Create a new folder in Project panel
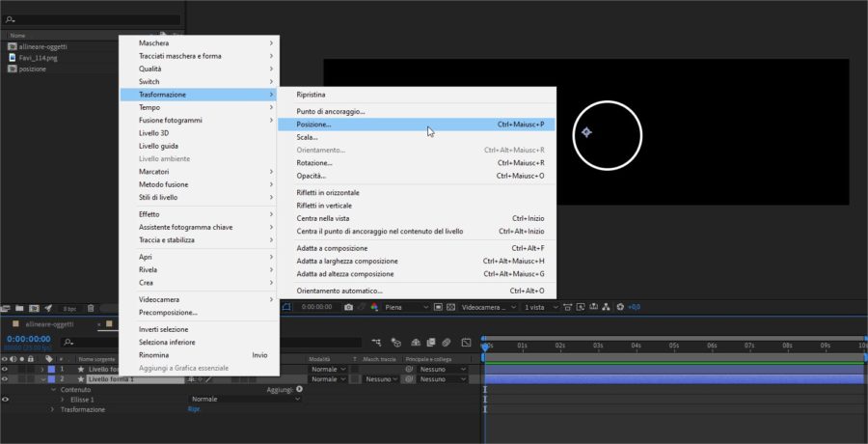This screenshot has height=444, width=868. point(19,309)
